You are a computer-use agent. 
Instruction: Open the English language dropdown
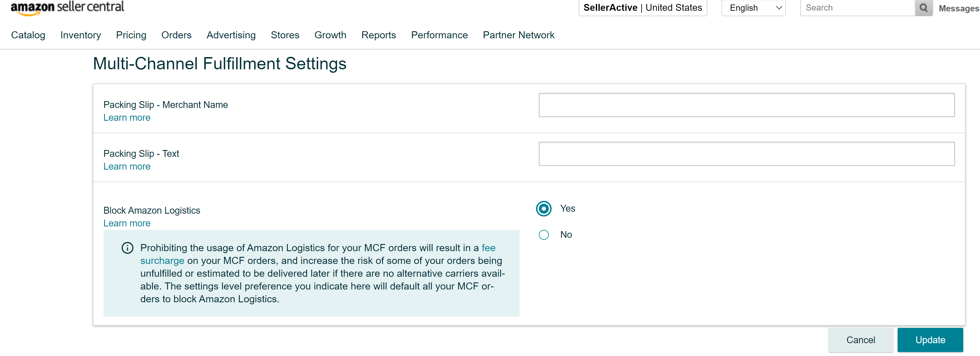click(x=753, y=8)
